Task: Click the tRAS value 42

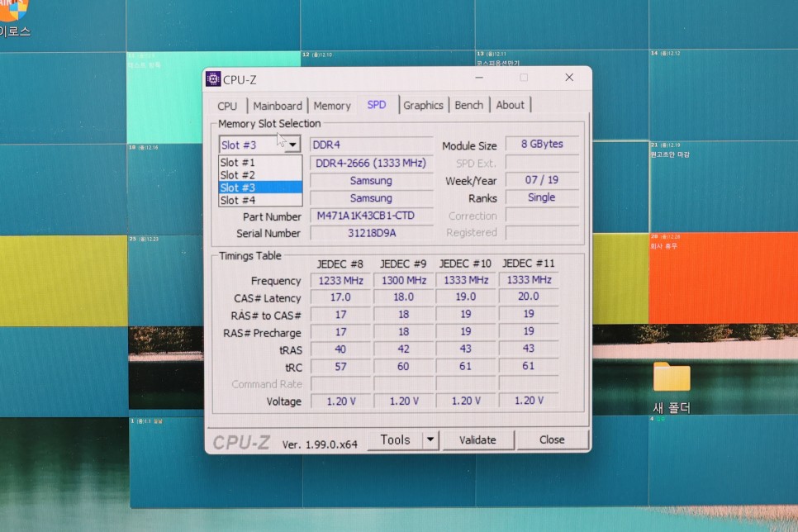Action: tap(404, 349)
